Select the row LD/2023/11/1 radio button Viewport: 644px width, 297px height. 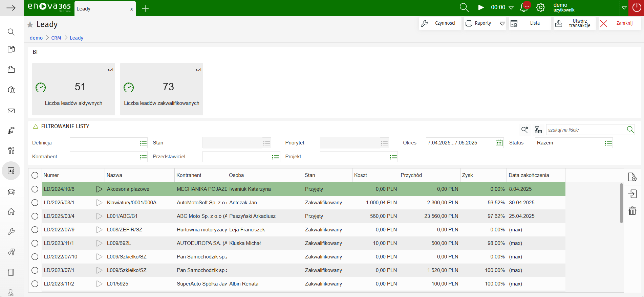click(35, 243)
